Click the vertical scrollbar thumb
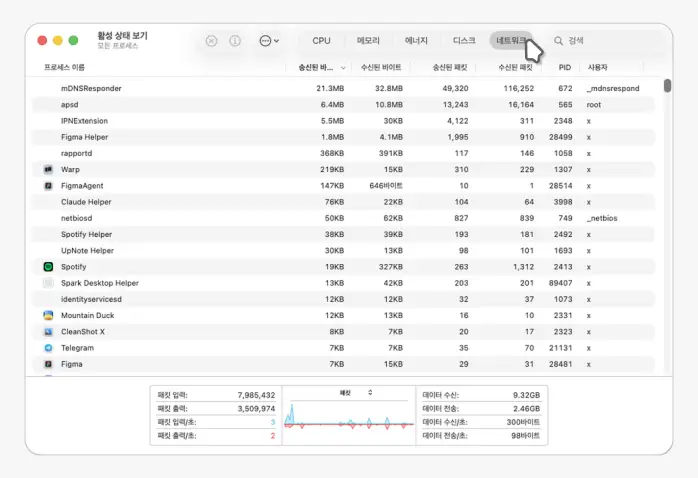This screenshot has height=478, width=698. pos(667,85)
